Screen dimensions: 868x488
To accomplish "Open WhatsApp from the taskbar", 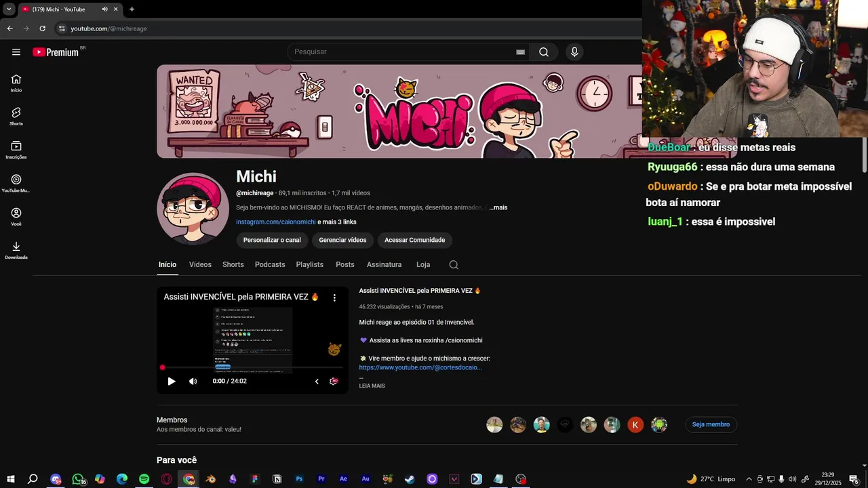I will pyautogui.click(x=78, y=479).
